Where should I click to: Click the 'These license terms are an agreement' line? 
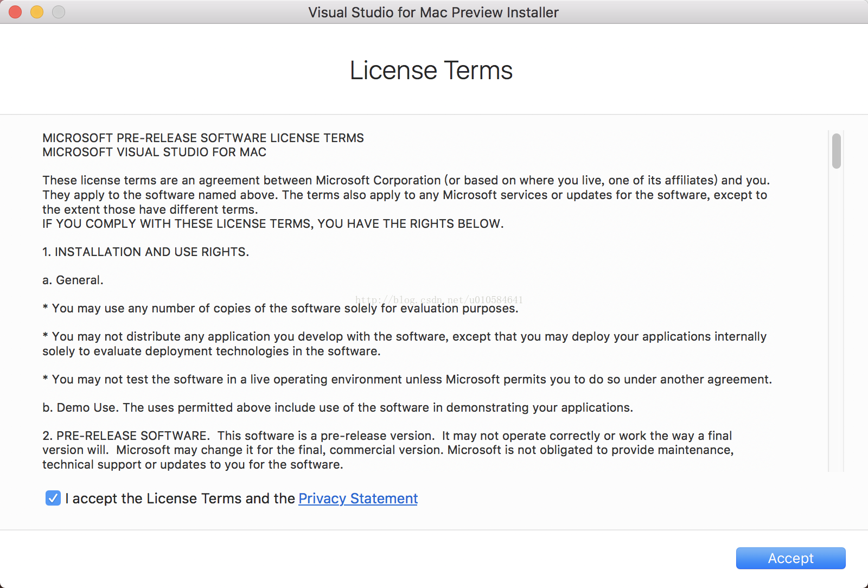(x=406, y=180)
